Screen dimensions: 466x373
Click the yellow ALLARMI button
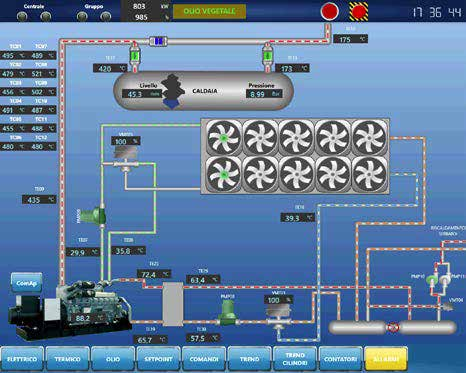[x=386, y=359]
